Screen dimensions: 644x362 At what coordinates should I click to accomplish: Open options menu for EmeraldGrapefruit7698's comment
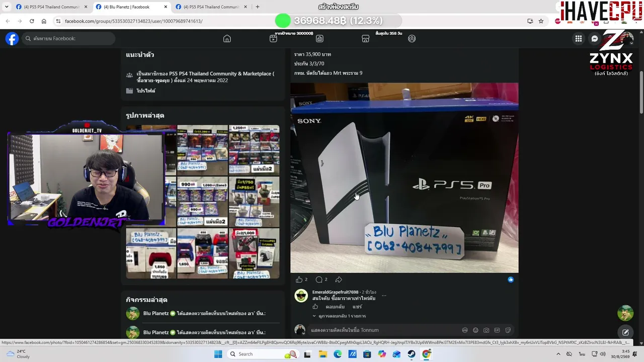pos(384,296)
